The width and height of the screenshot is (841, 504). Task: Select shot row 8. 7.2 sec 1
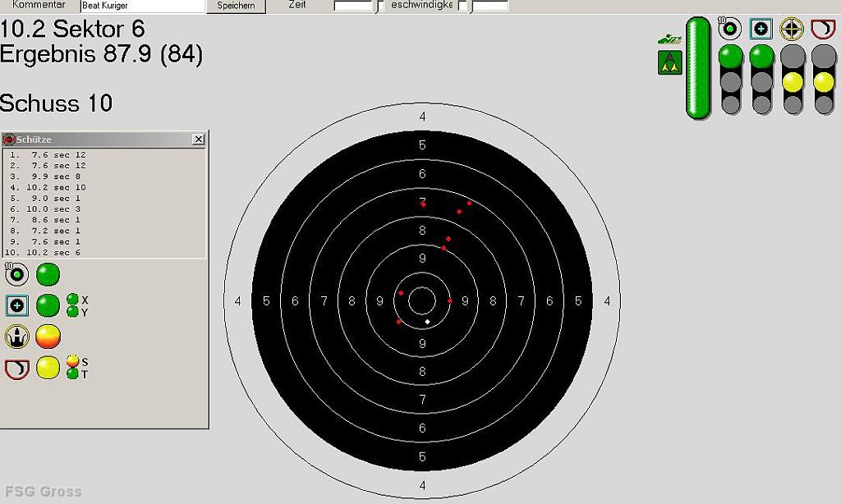click(x=104, y=231)
